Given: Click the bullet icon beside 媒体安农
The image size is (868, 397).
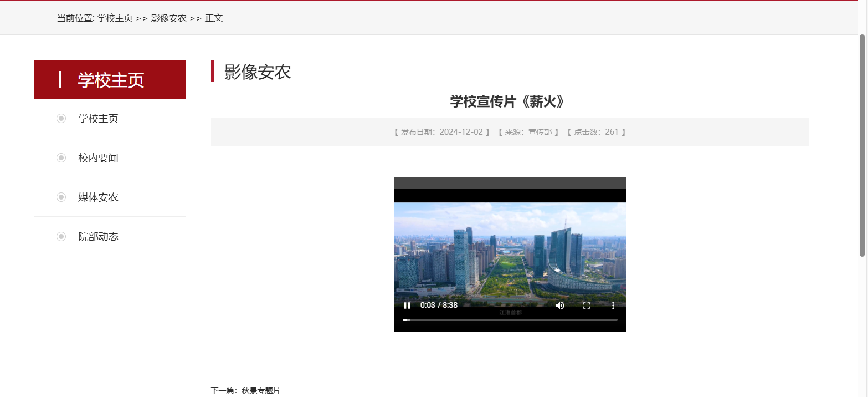Looking at the screenshot, I should click(61, 197).
